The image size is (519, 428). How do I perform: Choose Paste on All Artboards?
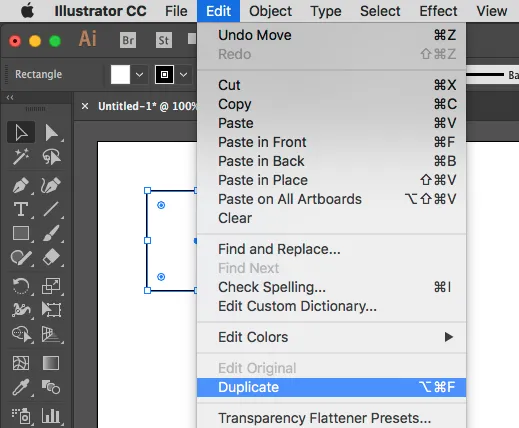pos(331,199)
